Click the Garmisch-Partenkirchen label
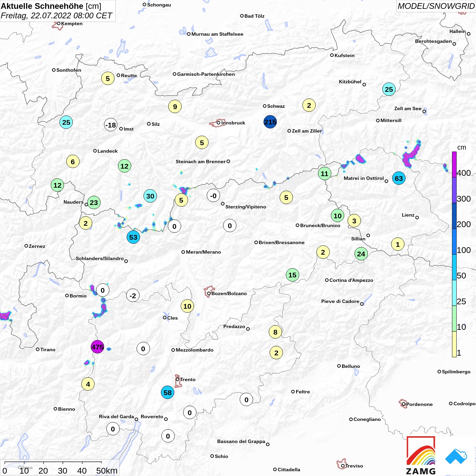 pyautogui.click(x=206, y=74)
